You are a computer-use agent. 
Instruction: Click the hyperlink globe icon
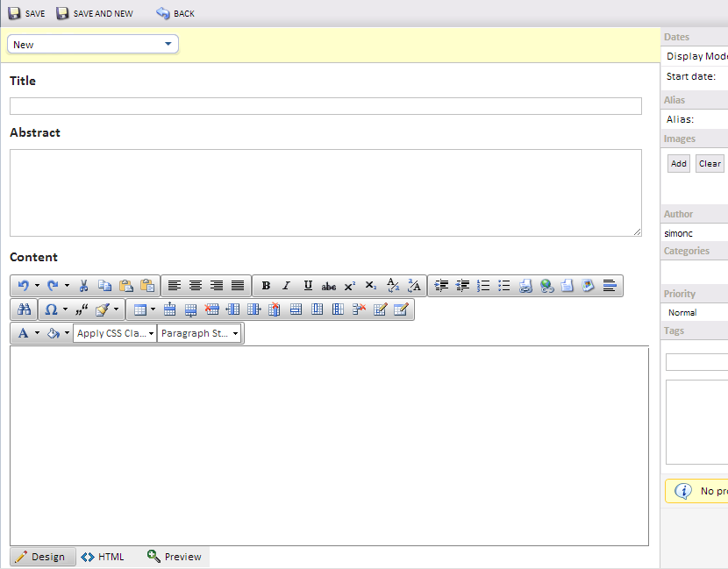click(546, 286)
